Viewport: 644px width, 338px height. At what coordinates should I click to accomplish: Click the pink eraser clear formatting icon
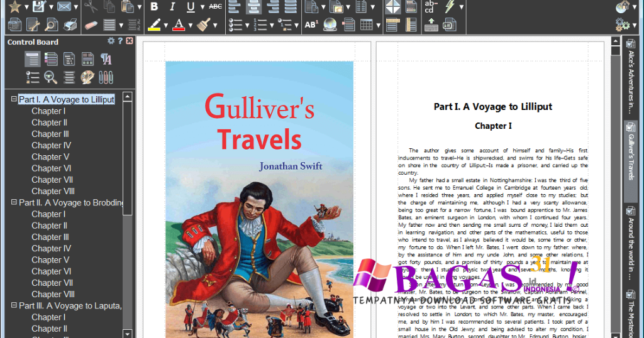coord(91,25)
